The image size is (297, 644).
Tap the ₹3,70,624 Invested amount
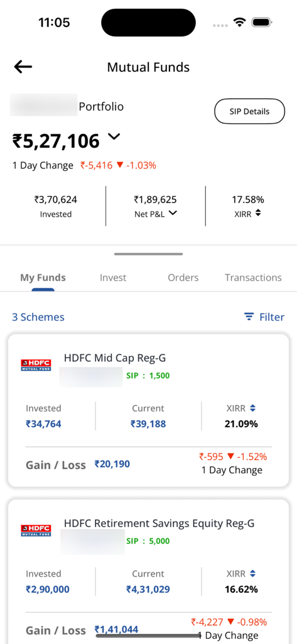click(x=56, y=200)
